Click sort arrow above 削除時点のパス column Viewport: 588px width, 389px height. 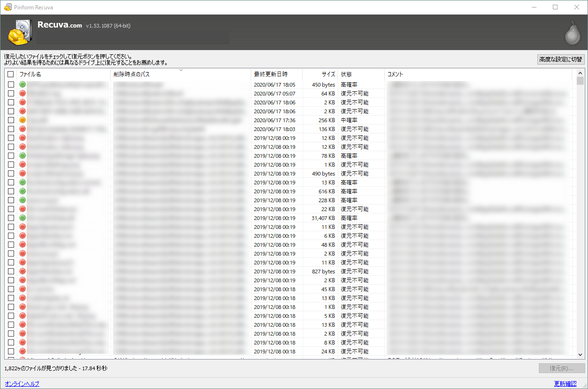pos(181,70)
